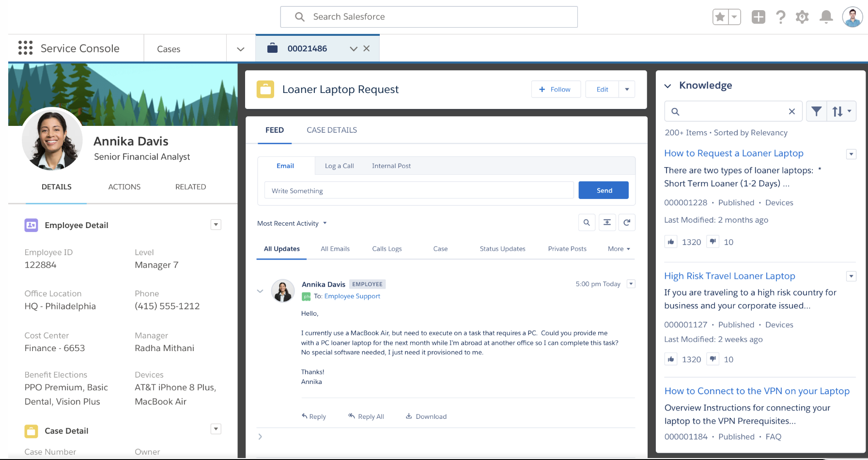Select the DETAILS tab in the profile panel
Viewport: 868px width, 460px height.
[57, 187]
